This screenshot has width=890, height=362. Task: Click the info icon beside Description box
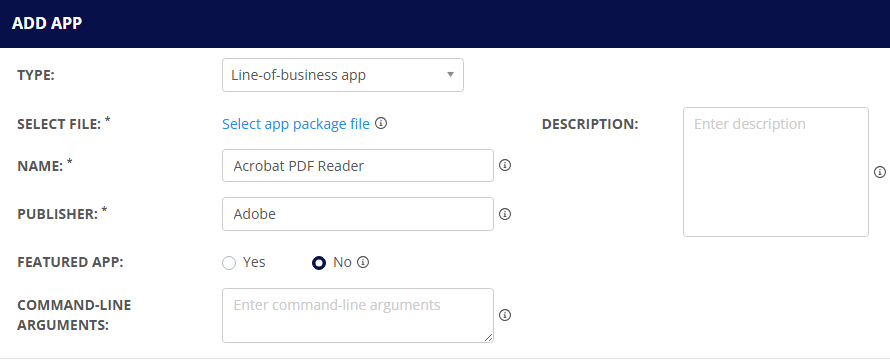click(880, 172)
